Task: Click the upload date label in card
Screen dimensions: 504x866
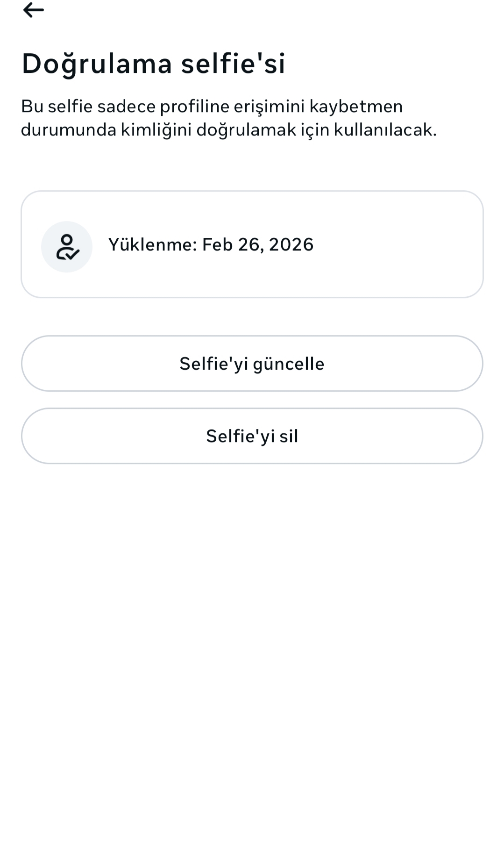Action: point(211,244)
